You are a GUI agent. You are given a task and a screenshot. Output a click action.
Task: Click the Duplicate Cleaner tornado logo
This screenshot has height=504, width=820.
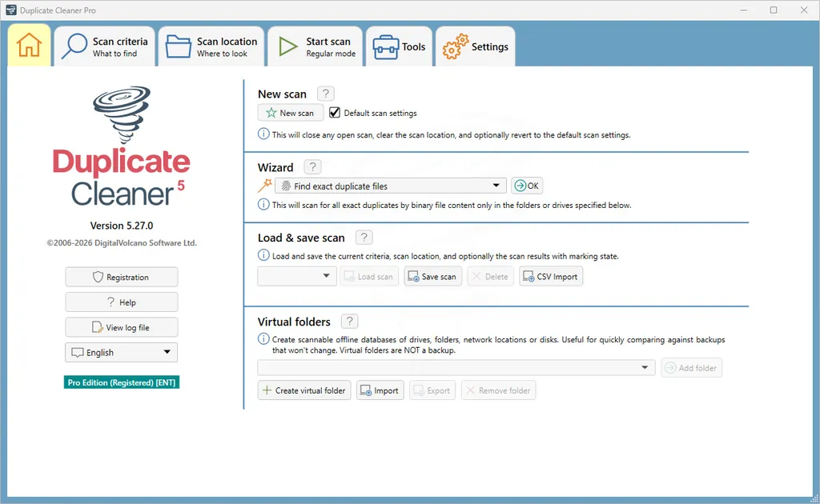(x=122, y=115)
